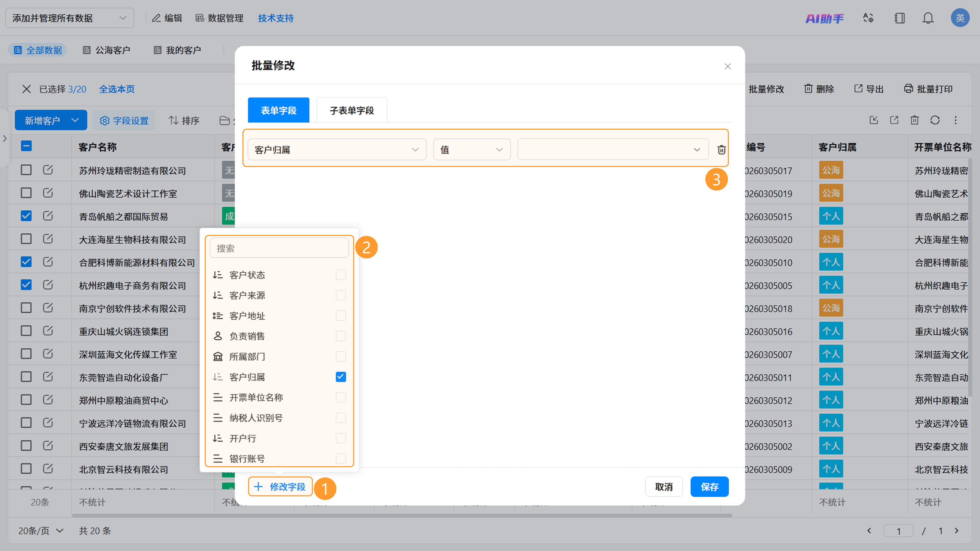Check 客户地址 in field list

(x=340, y=315)
